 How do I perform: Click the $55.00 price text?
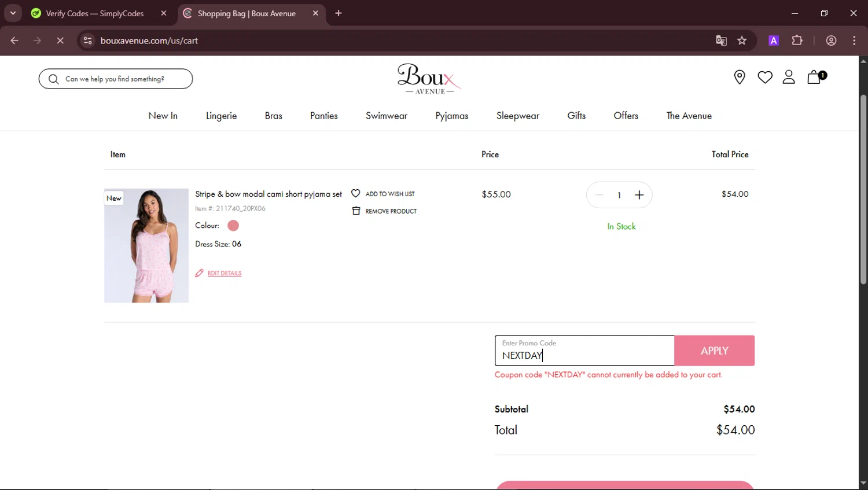pyautogui.click(x=496, y=194)
